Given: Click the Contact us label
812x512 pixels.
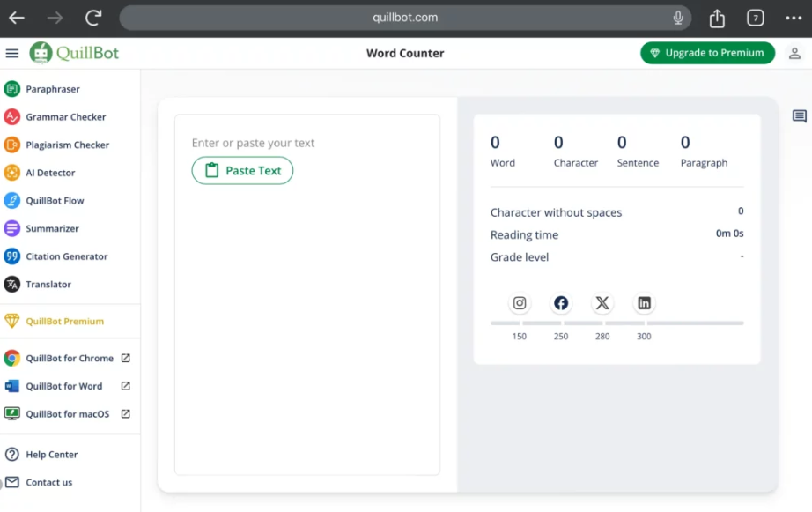Looking at the screenshot, I should pos(49,482).
